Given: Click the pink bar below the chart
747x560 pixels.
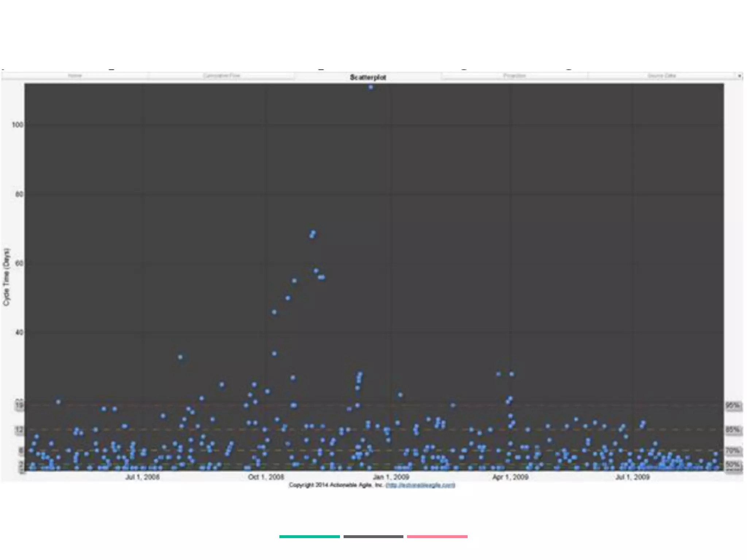Looking at the screenshot, I should (437, 537).
